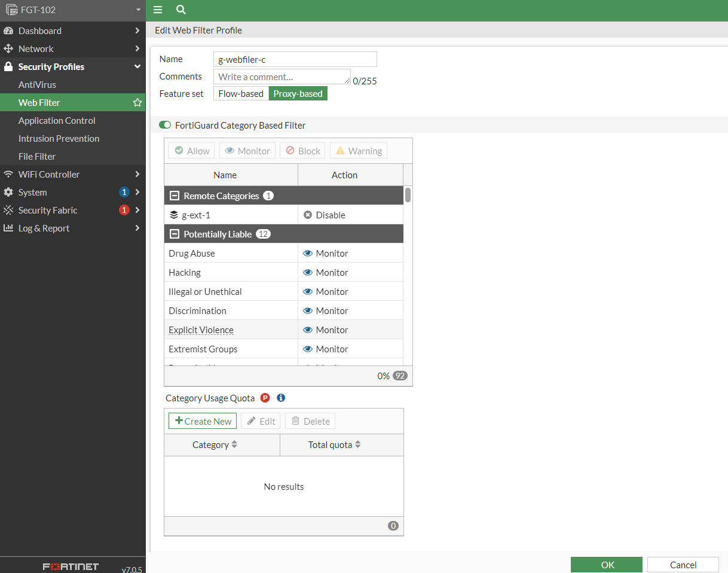Click Create New quota button

pyautogui.click(x=203, y=421)
